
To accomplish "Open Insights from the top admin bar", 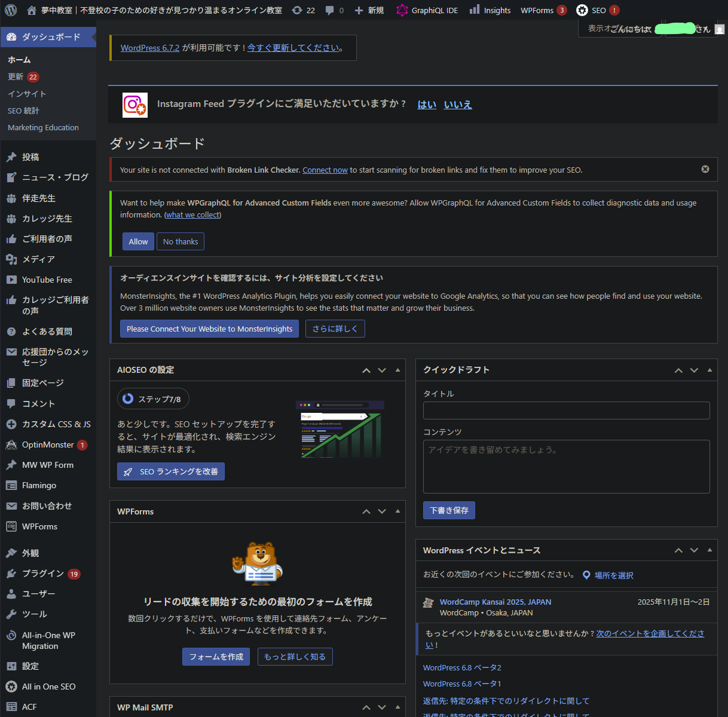I will 490,10.
